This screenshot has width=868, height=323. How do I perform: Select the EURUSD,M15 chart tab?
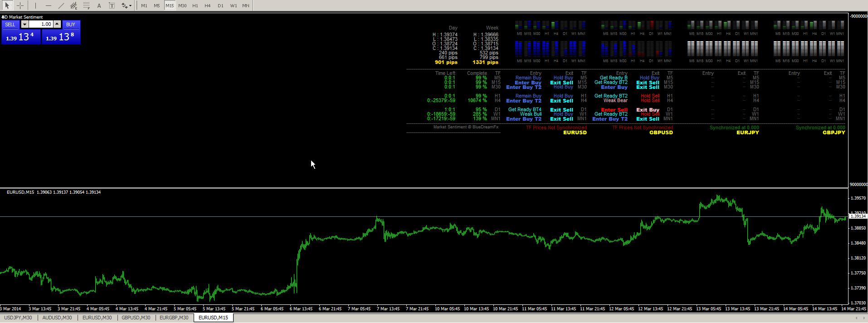point(213,318)
